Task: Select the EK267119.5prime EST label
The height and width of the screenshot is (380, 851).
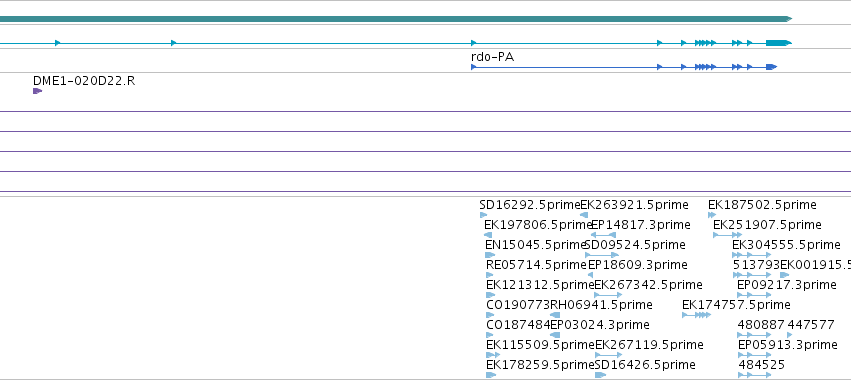Action: [649, 345]
